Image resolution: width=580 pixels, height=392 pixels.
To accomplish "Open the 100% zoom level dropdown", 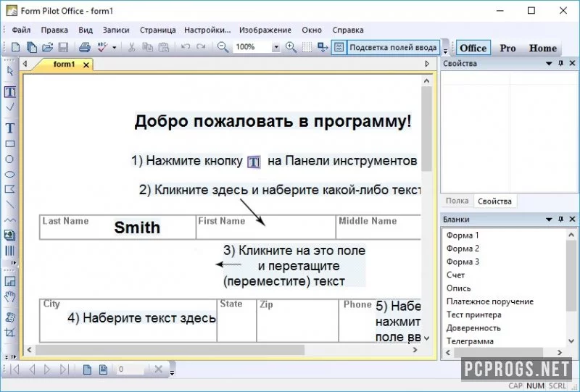I will (x=276, y=47).
